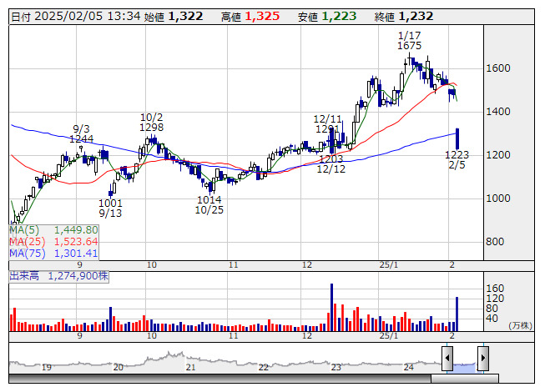545x392 pixels.
Task: Click the 1/17 high label 1675
Action: (x=409, y=46)
